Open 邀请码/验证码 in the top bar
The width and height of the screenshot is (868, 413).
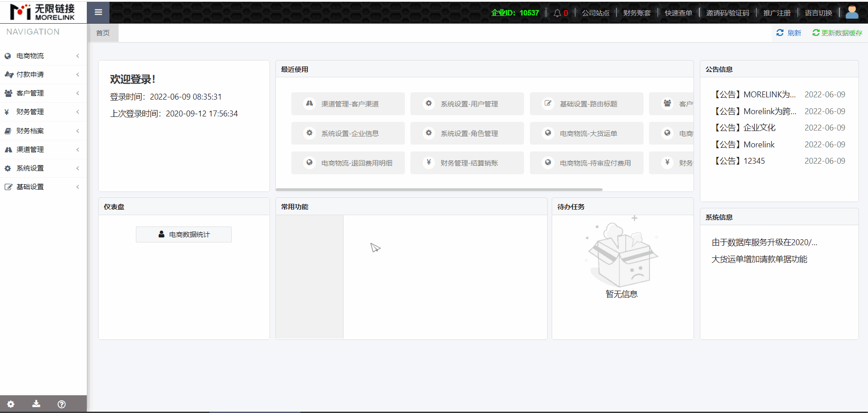tap(728, 13)
